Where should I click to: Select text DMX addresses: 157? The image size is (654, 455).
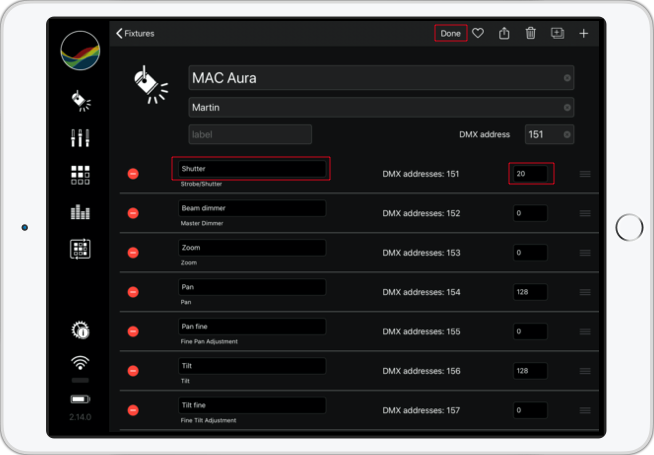[x=421, y=410]
